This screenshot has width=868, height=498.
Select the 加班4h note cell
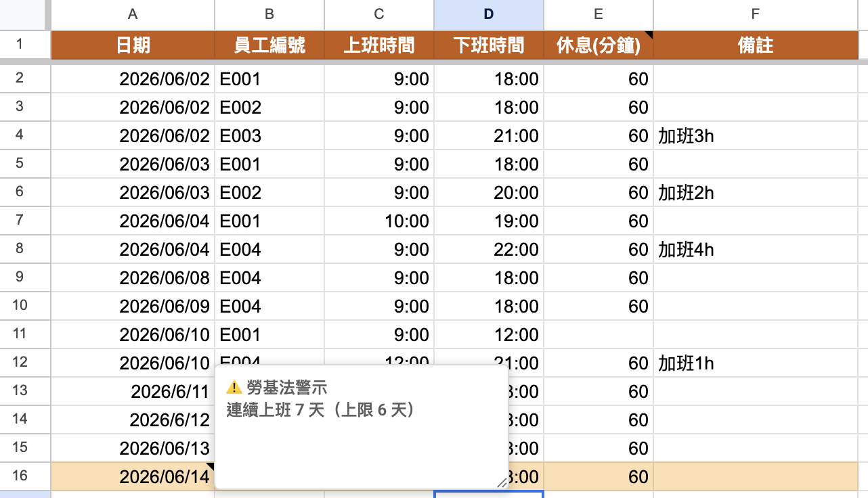[755, 250]
